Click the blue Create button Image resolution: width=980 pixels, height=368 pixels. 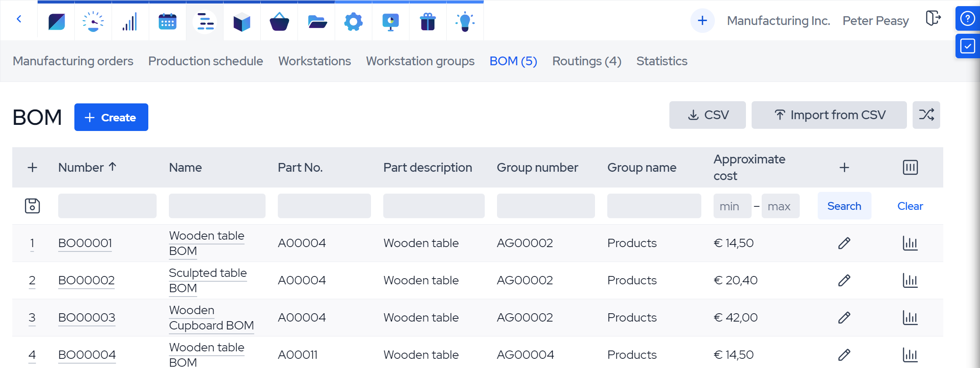tap(111, 117)
